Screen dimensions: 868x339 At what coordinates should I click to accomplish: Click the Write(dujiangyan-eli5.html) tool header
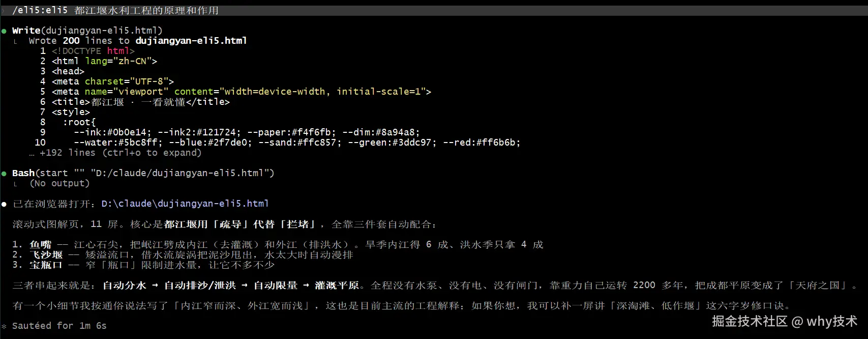[87, 31]
